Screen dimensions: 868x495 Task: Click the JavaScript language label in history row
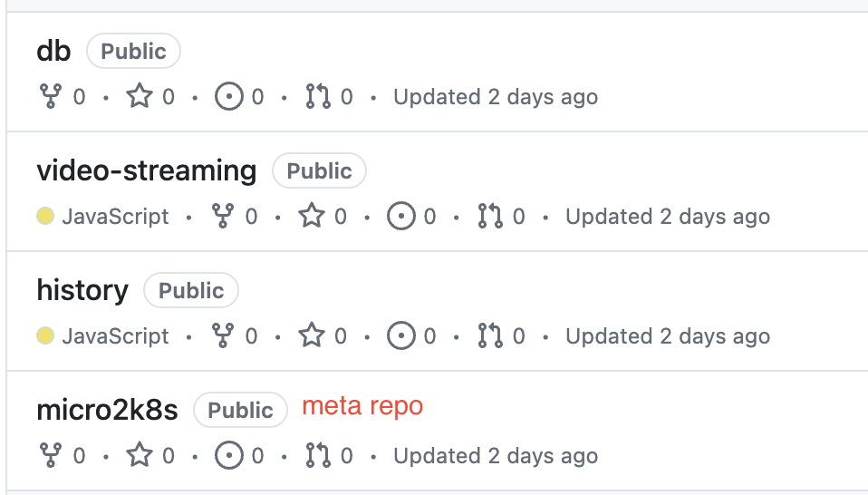pyautogui.click(x=115, y=336)
